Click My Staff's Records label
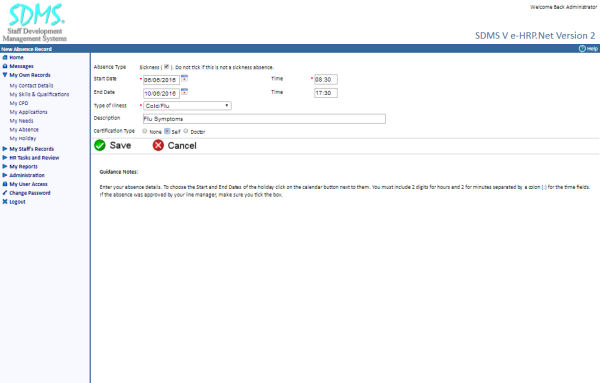This screenshot has height=383, width=600. (32, 149)
